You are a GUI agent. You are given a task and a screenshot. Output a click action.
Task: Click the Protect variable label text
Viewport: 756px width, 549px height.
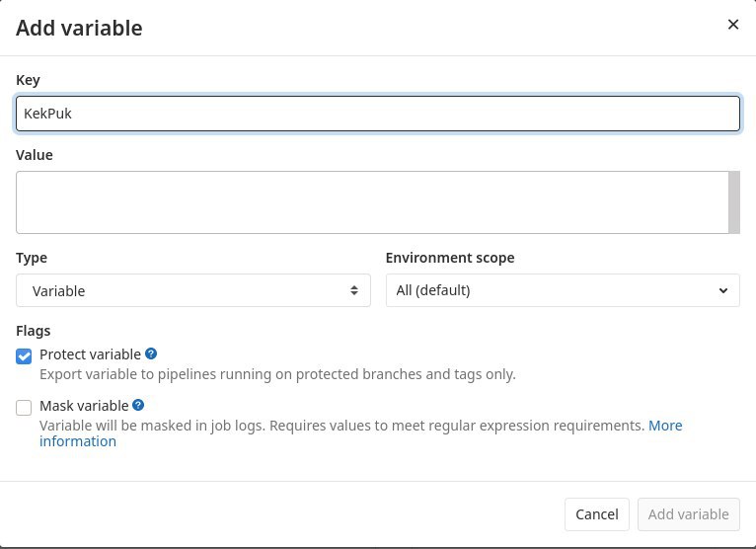click(x=90, y=354)
